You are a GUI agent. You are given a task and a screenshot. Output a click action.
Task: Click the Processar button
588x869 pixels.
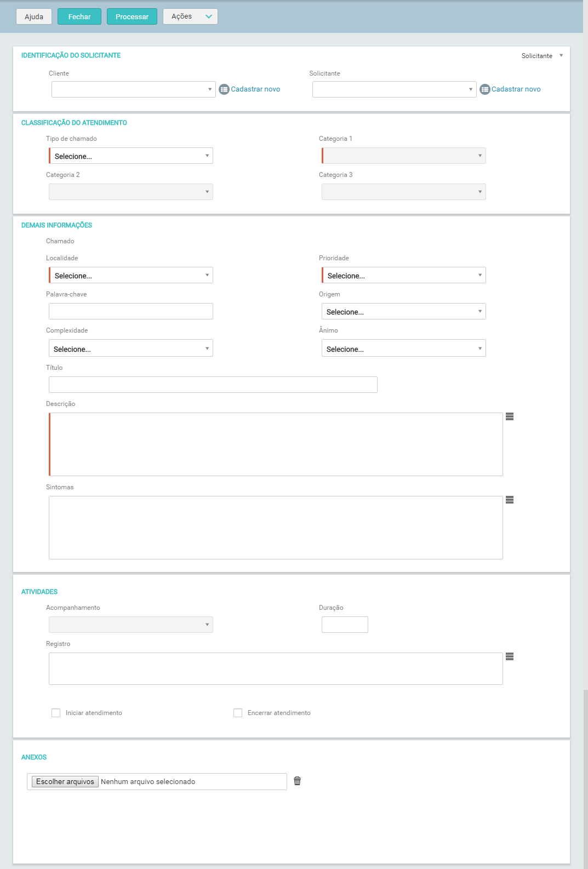click(x=132, y=16)
